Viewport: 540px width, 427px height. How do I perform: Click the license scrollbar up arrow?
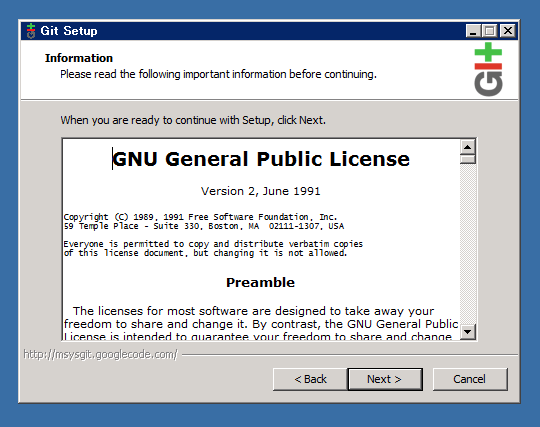coord(468,147)
